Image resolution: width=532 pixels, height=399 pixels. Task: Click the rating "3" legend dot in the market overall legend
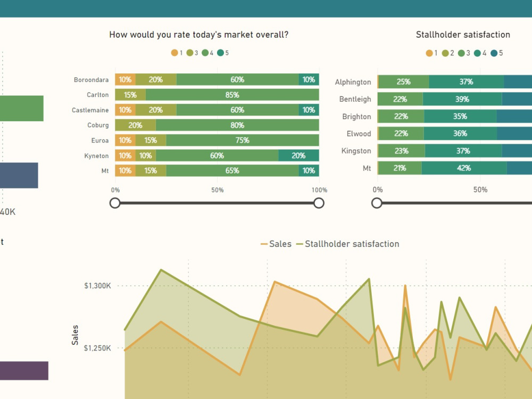coord(189,53)
